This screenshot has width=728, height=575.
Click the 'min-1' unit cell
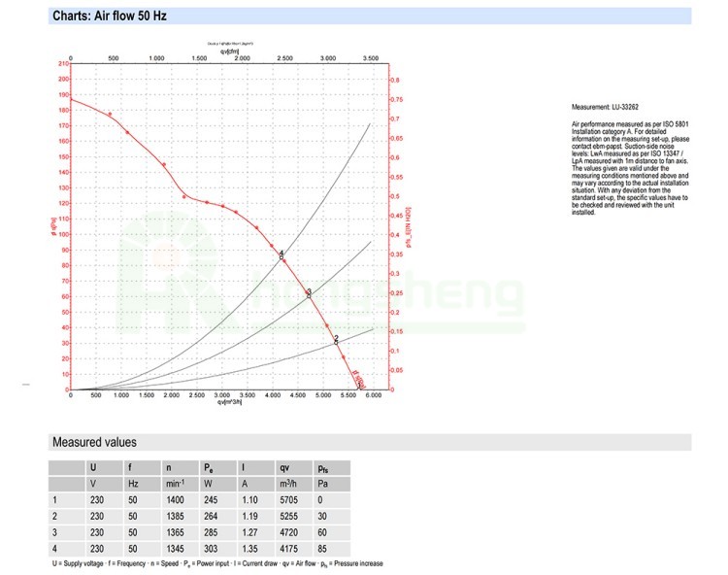tap(175, 484)
